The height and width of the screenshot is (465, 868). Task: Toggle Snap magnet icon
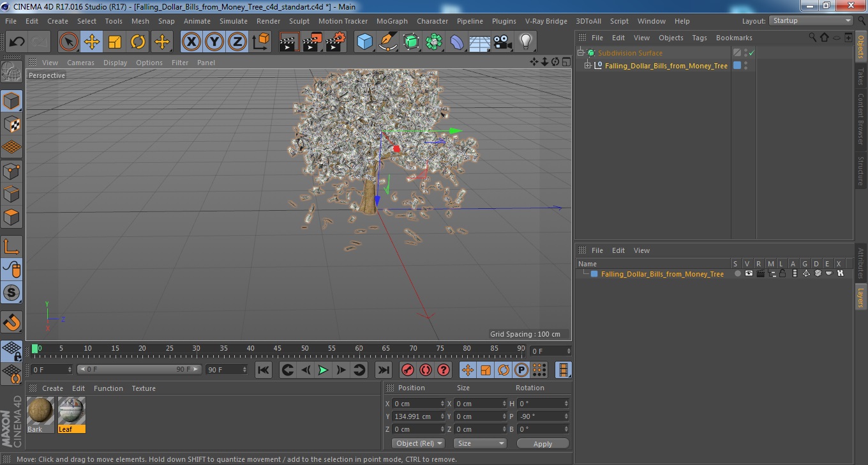[x=11, y=321]
